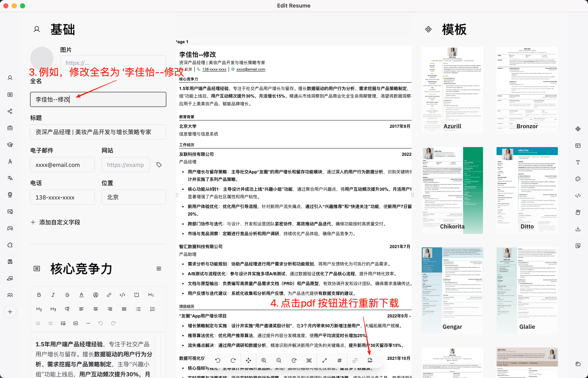The image size is (588, 378).
Task: Jump to the education section in the left sidebar
Action: tap(10, 145)
